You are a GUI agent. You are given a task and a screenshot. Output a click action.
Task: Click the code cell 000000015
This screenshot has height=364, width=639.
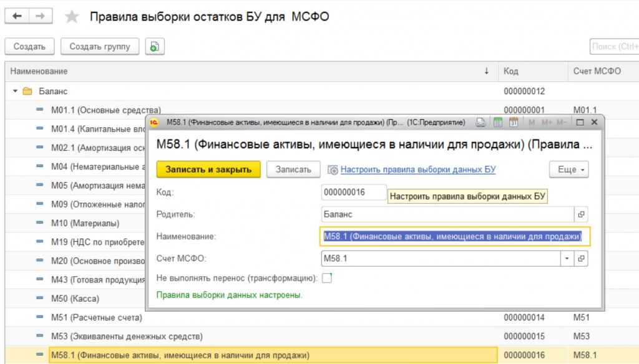524,336
